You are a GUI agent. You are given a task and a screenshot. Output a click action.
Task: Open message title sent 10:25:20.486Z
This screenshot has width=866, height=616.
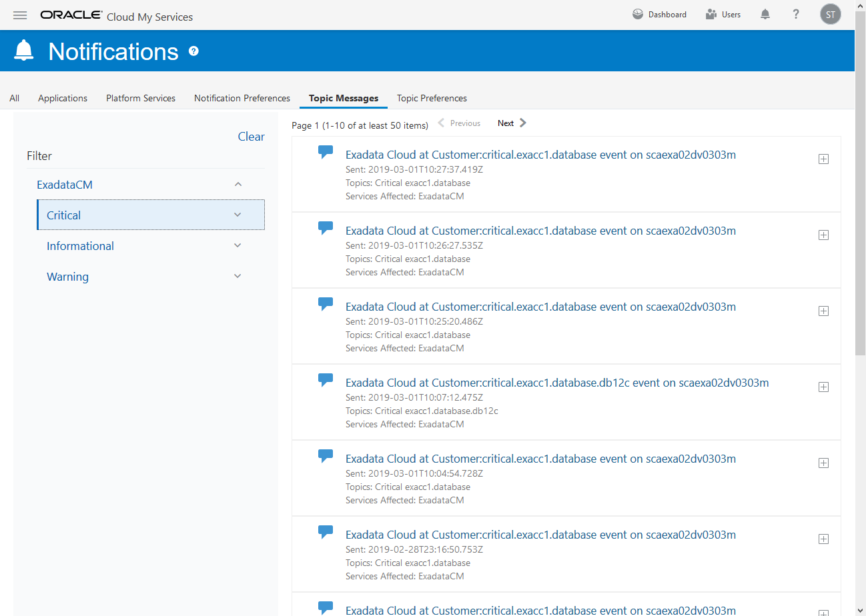(540, 307)
